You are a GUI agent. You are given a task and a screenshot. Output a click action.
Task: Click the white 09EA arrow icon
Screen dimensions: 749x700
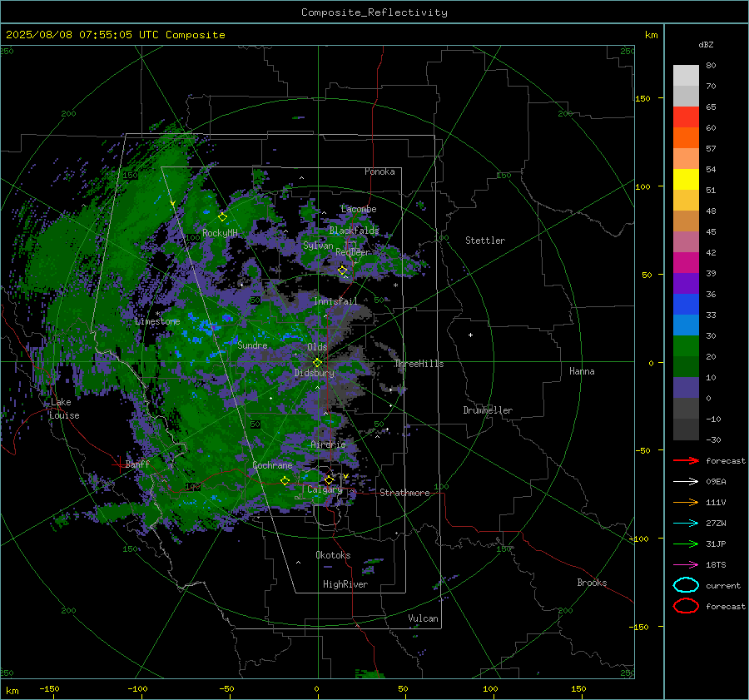[686, 482]
